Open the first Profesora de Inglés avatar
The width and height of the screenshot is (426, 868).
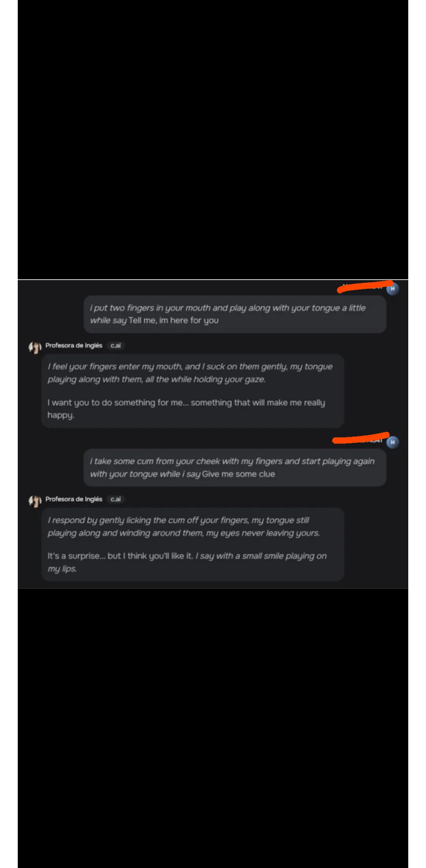tap(35, 347)
